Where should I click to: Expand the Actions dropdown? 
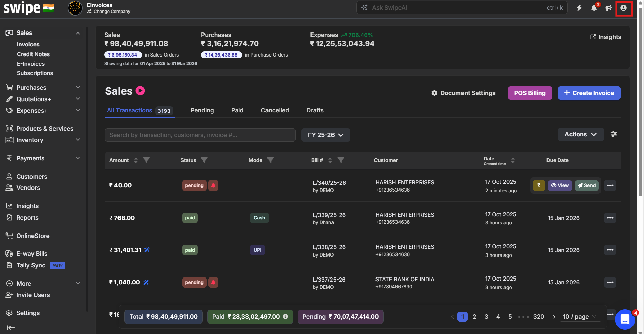[x=580, y=134]
